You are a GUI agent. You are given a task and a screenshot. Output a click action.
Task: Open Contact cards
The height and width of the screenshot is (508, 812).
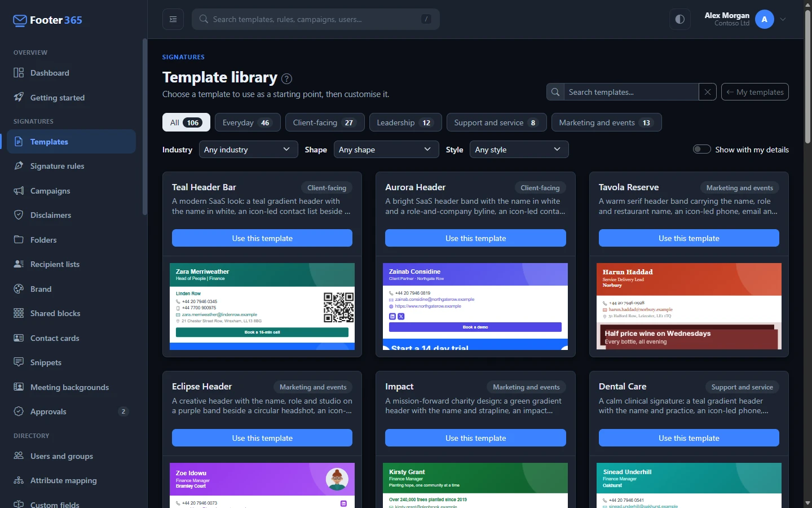tap(72, 338)
